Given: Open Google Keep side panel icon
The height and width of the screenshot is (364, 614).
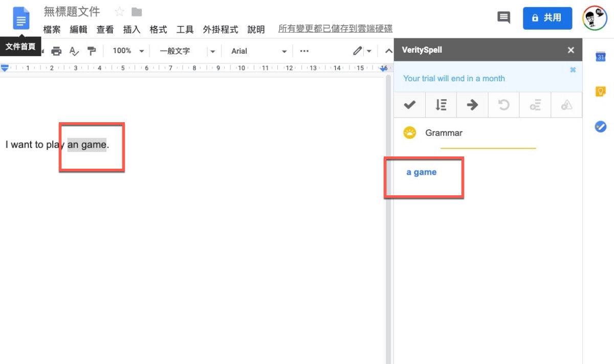Looking at the screenshot, I should tap(601, 92).
